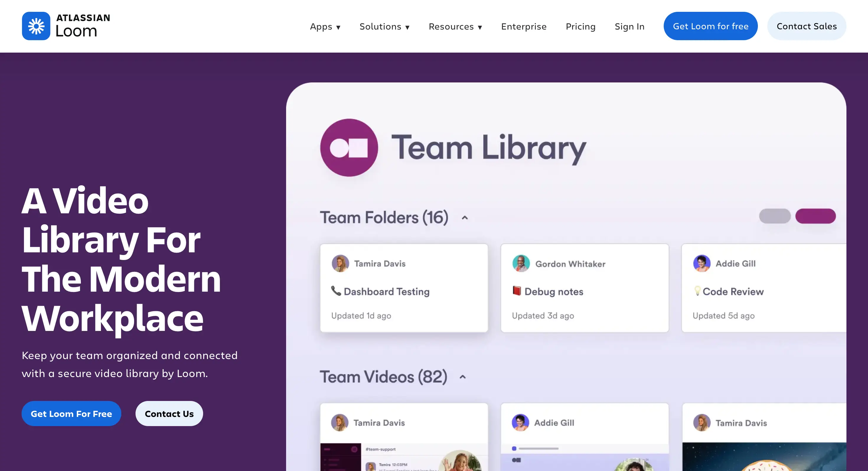
Task: Click the 'Updated 1d ago' text
Action: tap(361, 316)
